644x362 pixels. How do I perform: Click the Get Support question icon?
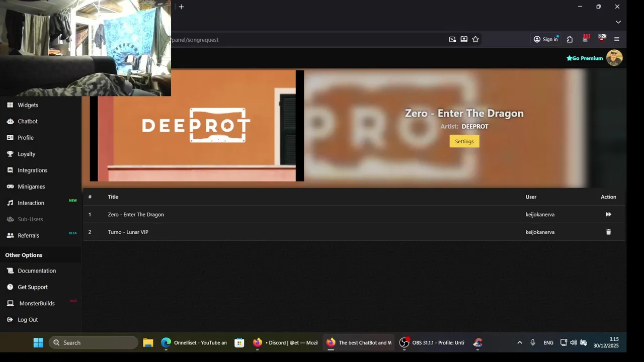(10, 287)
